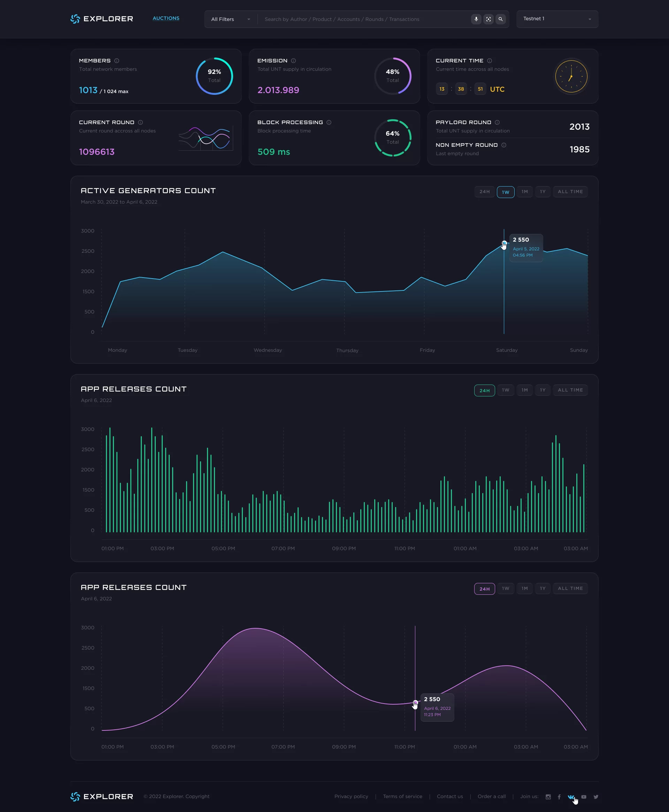This screenshot has width=669, height=812.
Task: Expand the All Filters dropdown
Action: pyautogui.click(x=230, y=19)
